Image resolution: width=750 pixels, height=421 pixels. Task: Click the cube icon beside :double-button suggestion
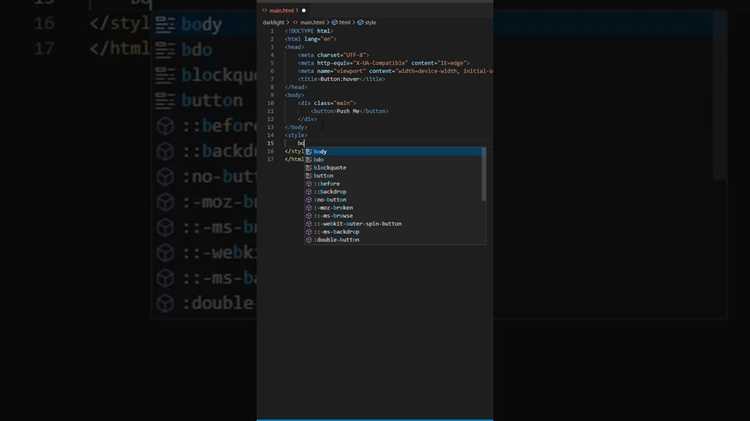pyautogui.click(x=309, y=240)
